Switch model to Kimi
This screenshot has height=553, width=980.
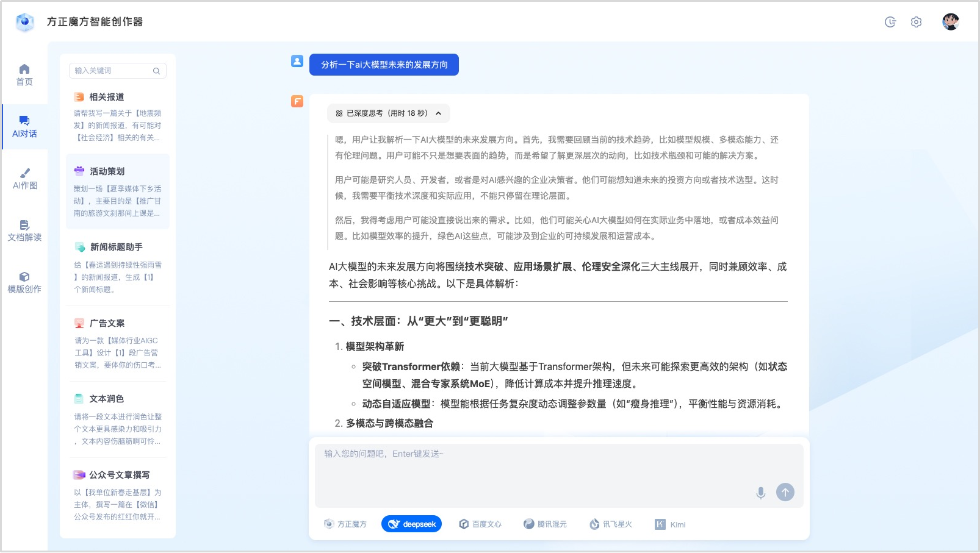[x=670, y=524]
